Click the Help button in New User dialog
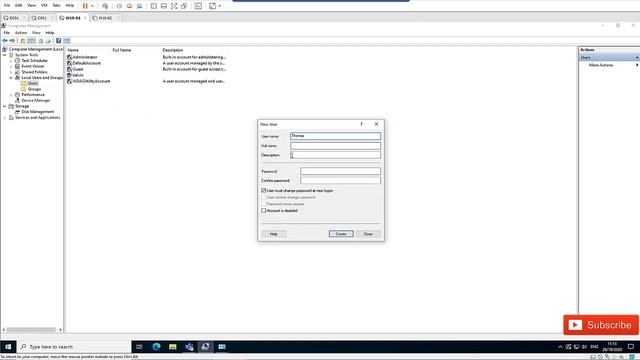The width and height of the screenshot is (640, 360). point(273,234)
